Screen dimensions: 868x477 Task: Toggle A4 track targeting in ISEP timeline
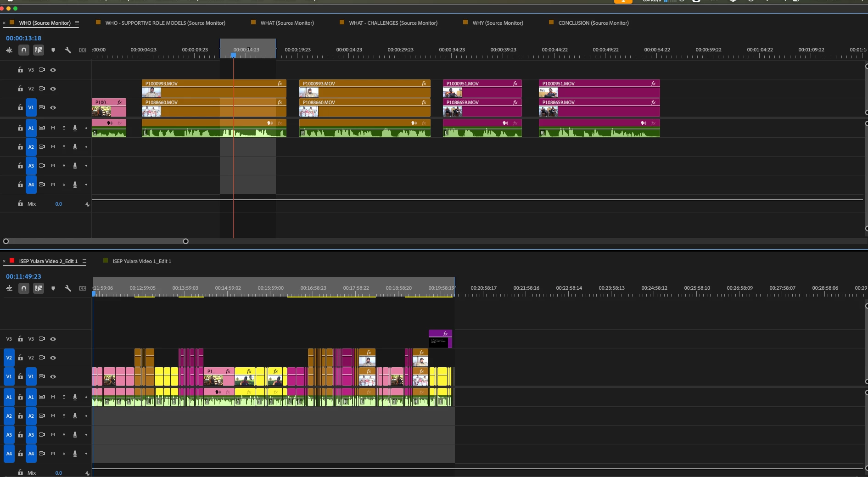click(x=31, y=454)
